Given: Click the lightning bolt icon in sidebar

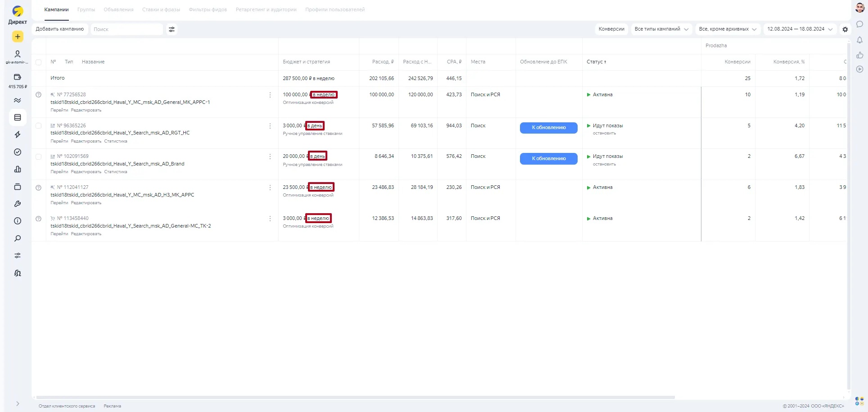Looking at the screenshot, I should click(x=18, y=134).
